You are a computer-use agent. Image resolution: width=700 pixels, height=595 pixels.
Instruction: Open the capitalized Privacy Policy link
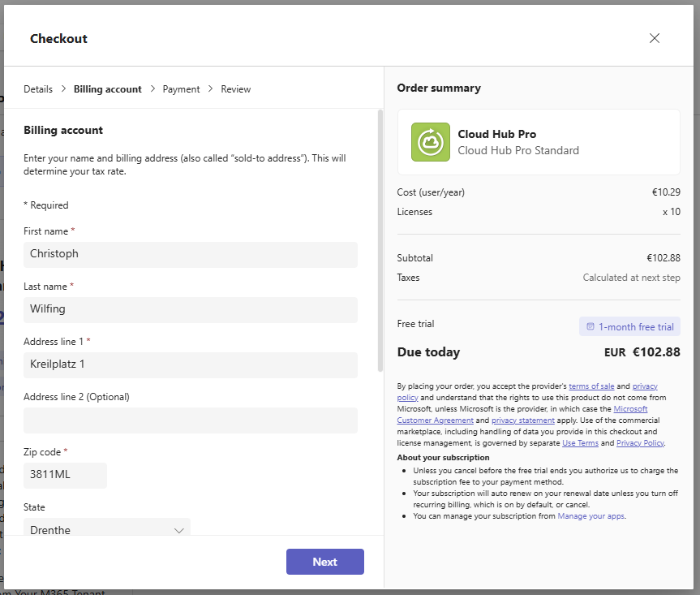tap(640, 443)
